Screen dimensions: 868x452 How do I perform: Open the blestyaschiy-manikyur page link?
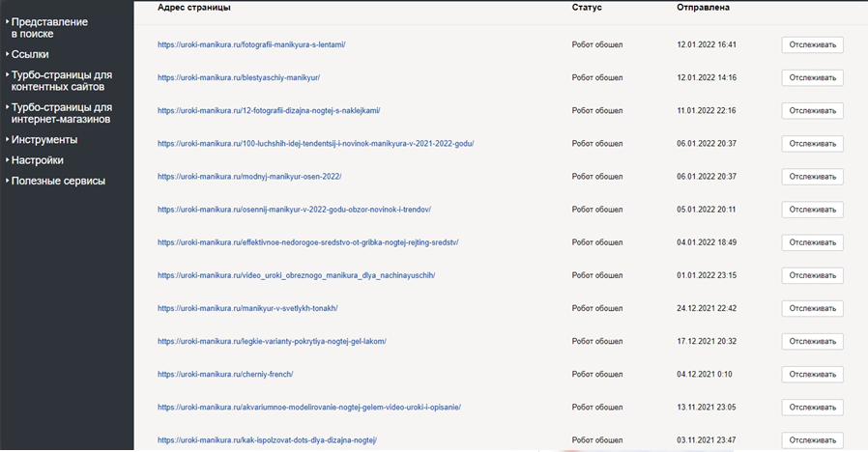point(239,77)
